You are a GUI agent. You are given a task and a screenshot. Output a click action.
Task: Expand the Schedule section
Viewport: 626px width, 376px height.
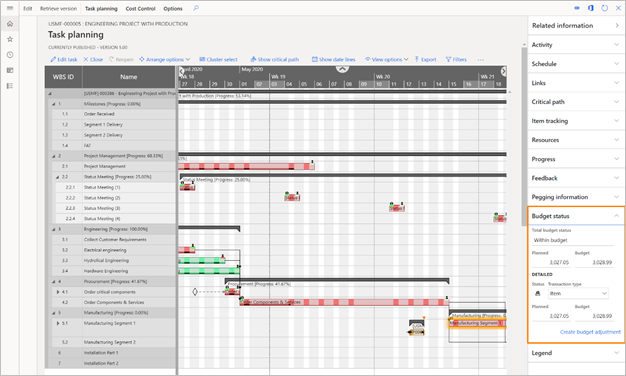[x=575, y=64]
